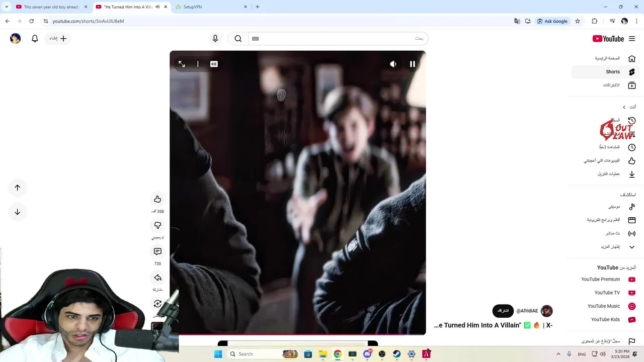Open the Windows Start menu
The height and width of the screenshot is (362, 644).
point(218,354)
